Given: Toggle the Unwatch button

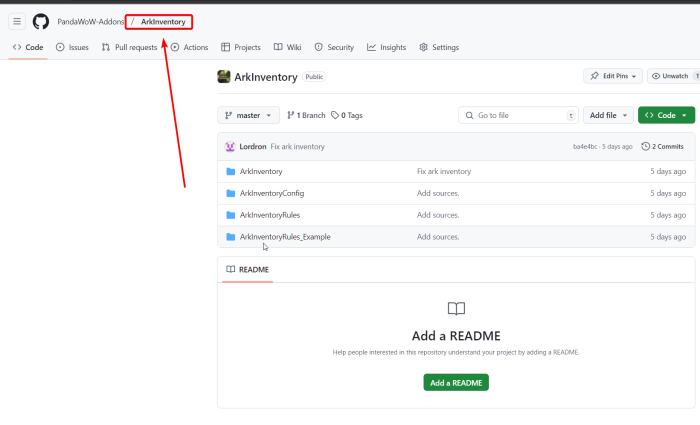Looking at the screenshot, I should [x=672, y=76].
